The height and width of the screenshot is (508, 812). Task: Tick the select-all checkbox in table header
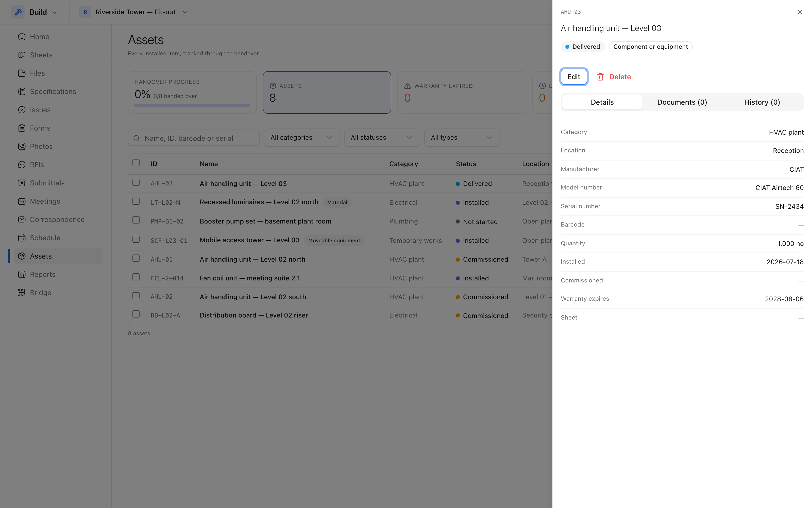pyautogui.click(x=136, y=163)
